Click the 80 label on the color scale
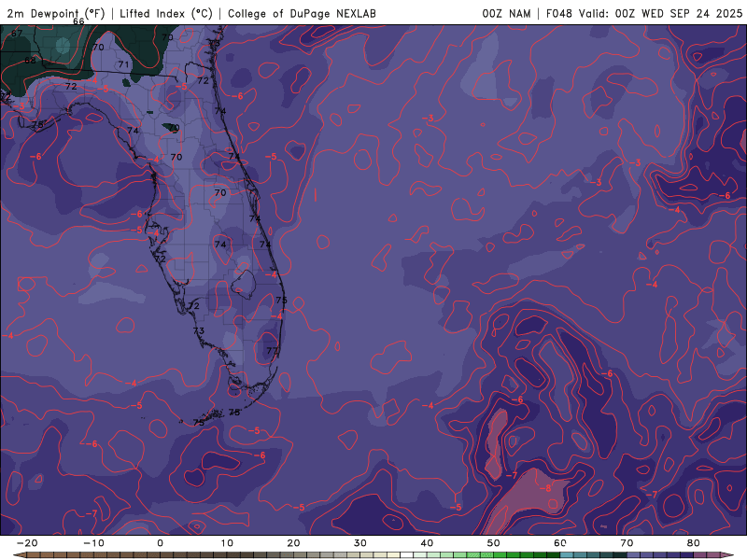Image resolution: width=747 pixels, height=560 pixels. pos(694,543)
